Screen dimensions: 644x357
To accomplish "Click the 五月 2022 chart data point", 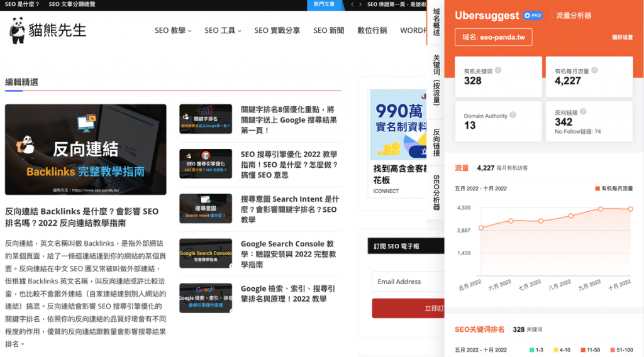I will pyautogui.click(x=481, y=228).
